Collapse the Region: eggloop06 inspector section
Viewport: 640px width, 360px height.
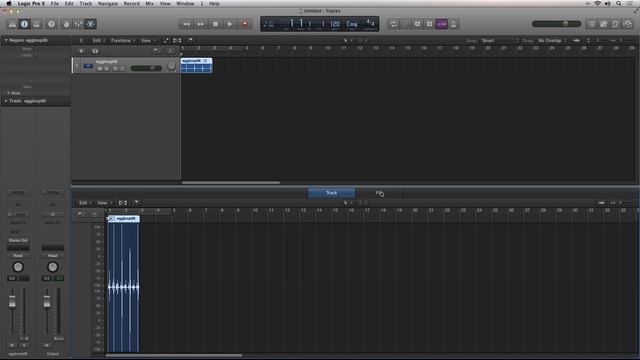tap(6, 40)
